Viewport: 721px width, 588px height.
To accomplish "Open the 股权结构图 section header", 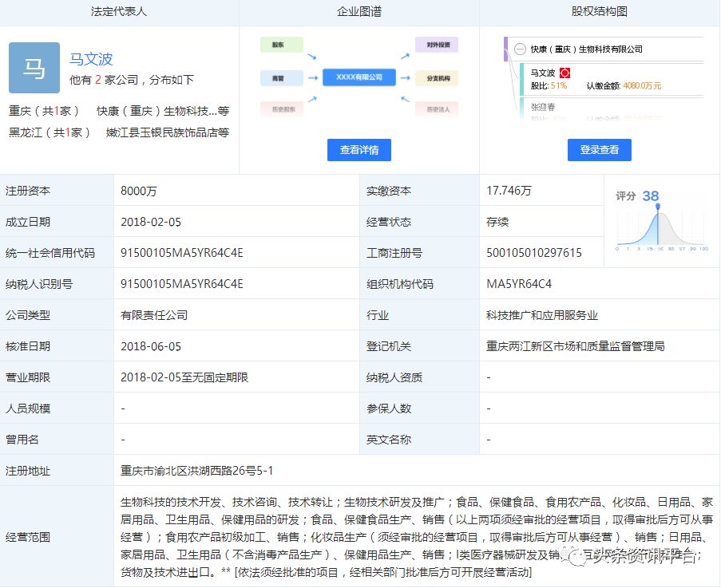I will (x=600, y=12).
